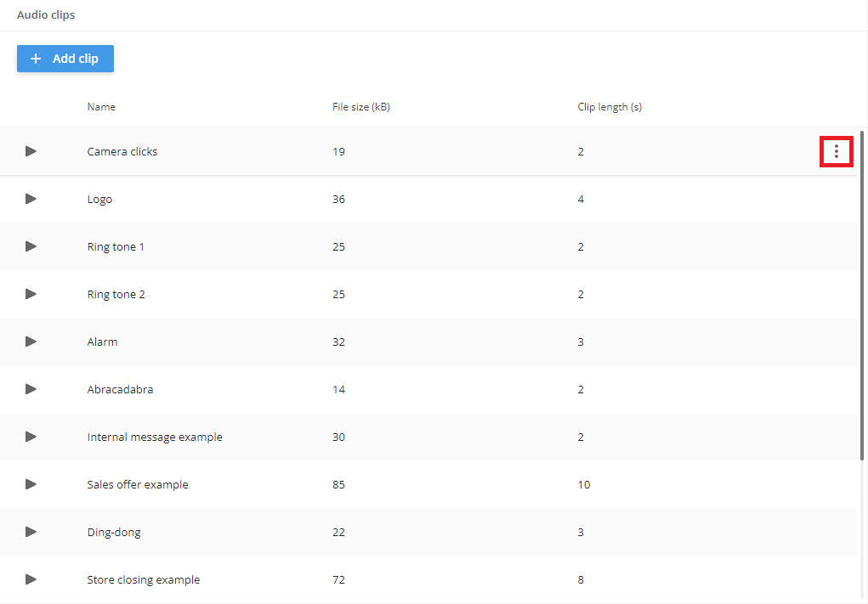This screenshot has width=868, height=604.
Task: Play the Internal message example clip
Action: pos(31,437)
